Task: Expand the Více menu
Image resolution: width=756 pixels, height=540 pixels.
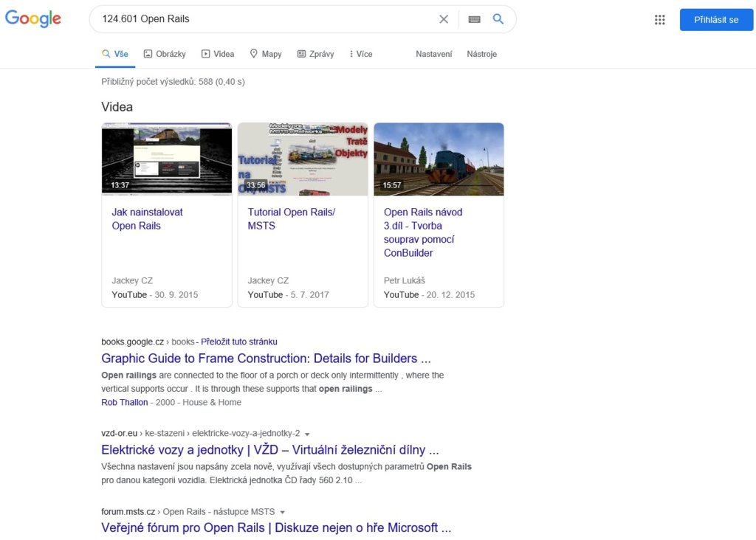Action: pos(360,54)
